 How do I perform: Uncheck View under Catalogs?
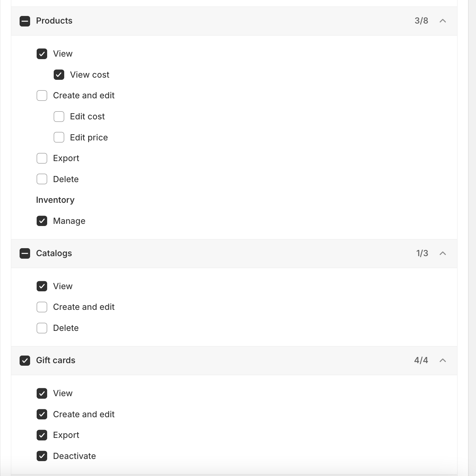point(42,286)
